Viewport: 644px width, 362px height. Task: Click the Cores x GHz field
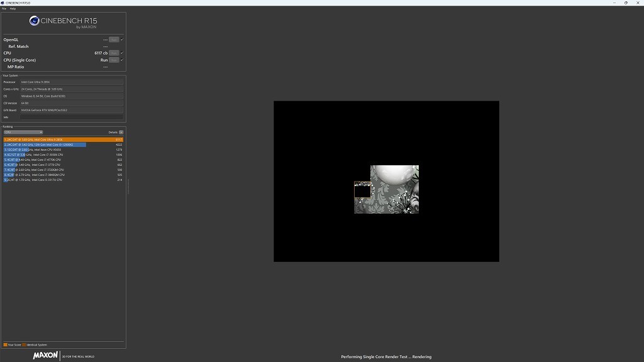pos(72,89)
